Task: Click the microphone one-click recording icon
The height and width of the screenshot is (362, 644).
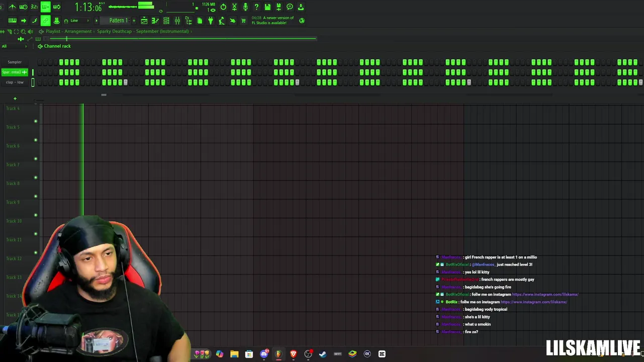Action: (246, 7)
